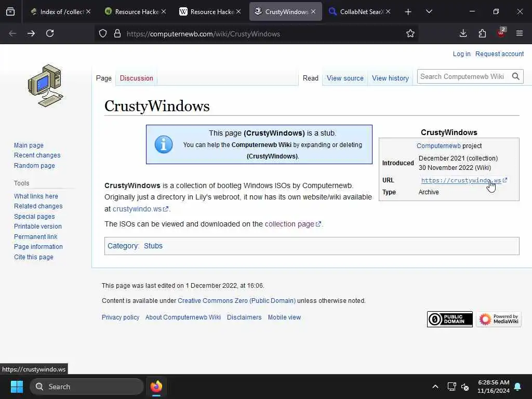The image size is (532, 399).
Task: Open the Stubs category link
Action: (x=153, y=246)
